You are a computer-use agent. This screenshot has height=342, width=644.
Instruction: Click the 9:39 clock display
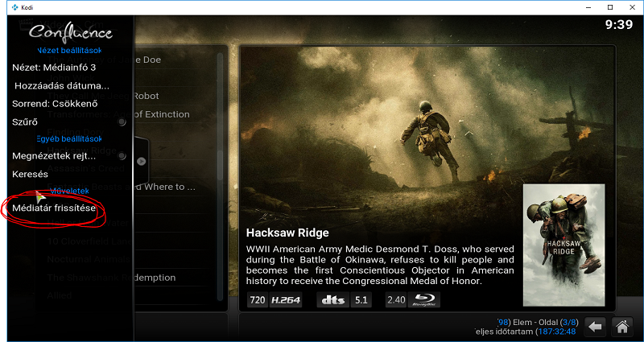tap(619, 25)
